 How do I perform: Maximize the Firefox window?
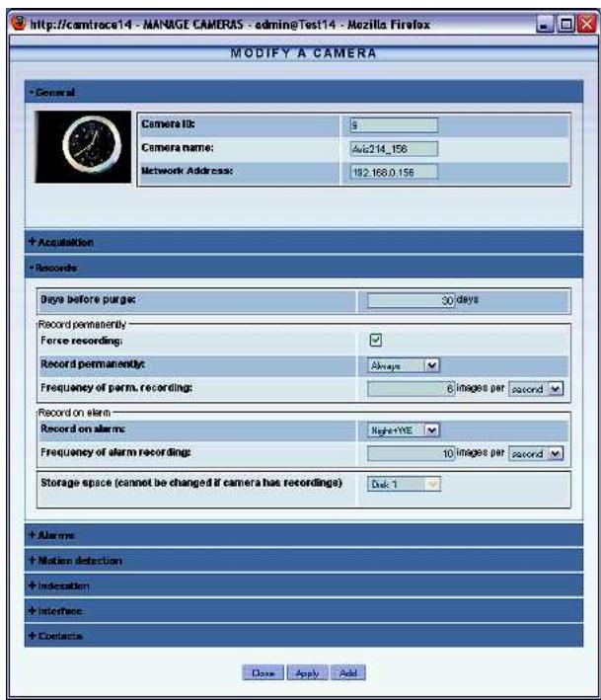pyautogui.click(x=566, y=24)
